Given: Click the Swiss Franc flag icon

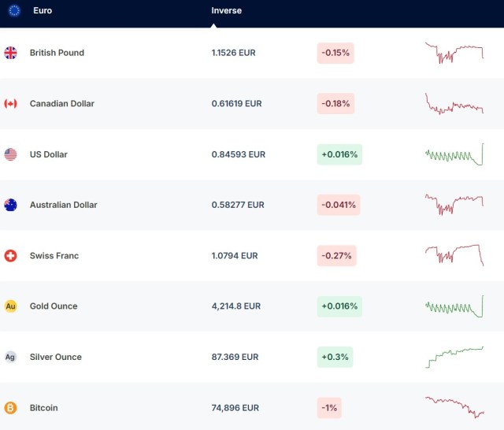Looking at the screenshot, I should point(10,256).
